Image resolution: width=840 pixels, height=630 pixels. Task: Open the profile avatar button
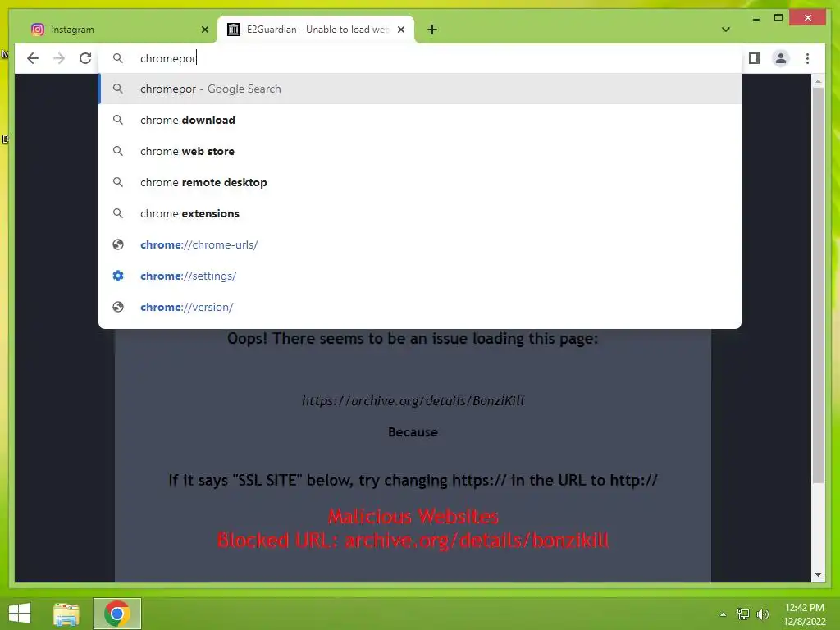(x=781, y=58)
